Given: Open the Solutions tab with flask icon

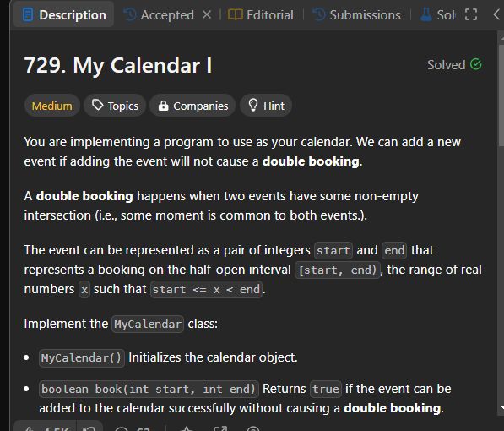Looking at the screenshot, I should [x=438, y=15].
